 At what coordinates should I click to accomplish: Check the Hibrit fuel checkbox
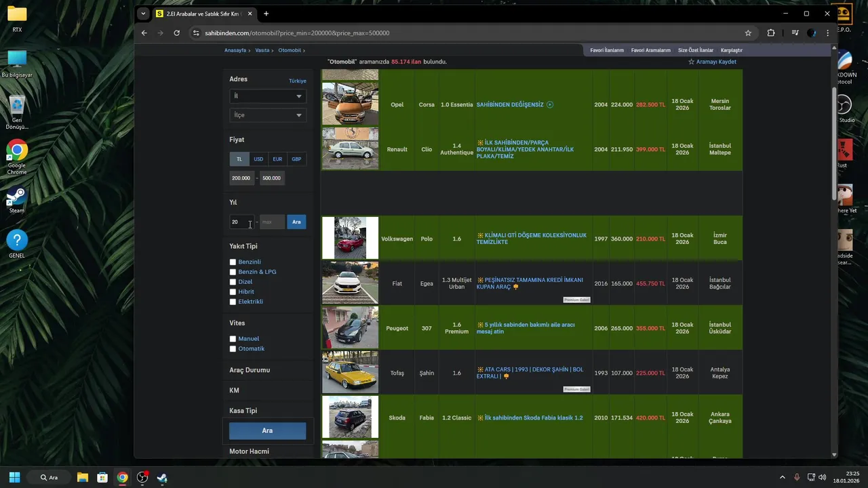click(x=233, y=292)
